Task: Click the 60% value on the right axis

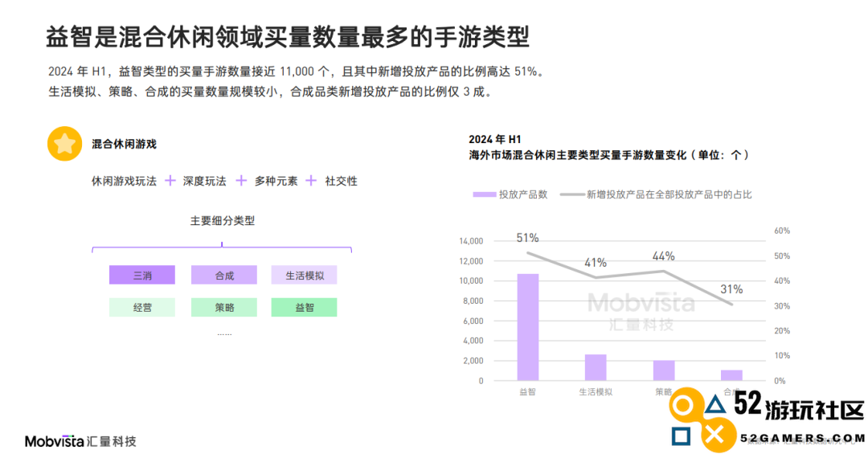Action: pos(782,231)
